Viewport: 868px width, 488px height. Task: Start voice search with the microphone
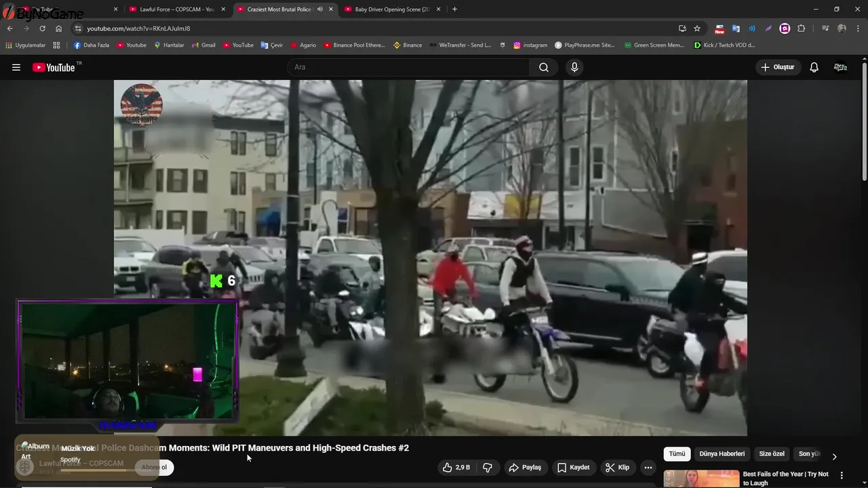pyautogui.click(x=574, y=67)
